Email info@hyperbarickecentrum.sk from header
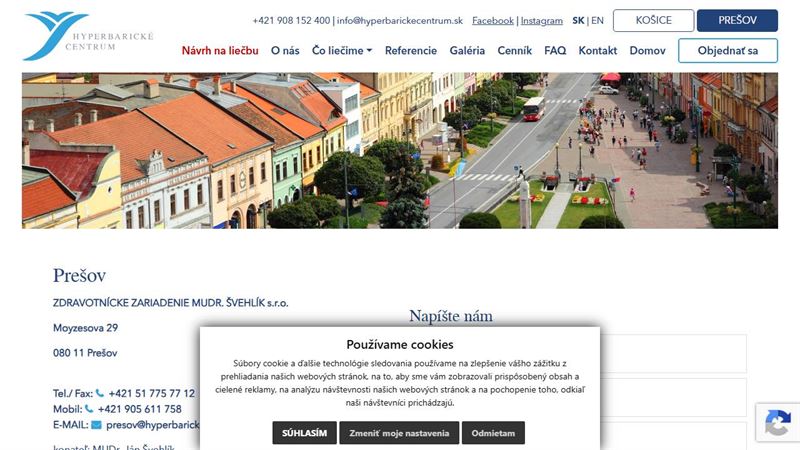 (x=399, y=21)
